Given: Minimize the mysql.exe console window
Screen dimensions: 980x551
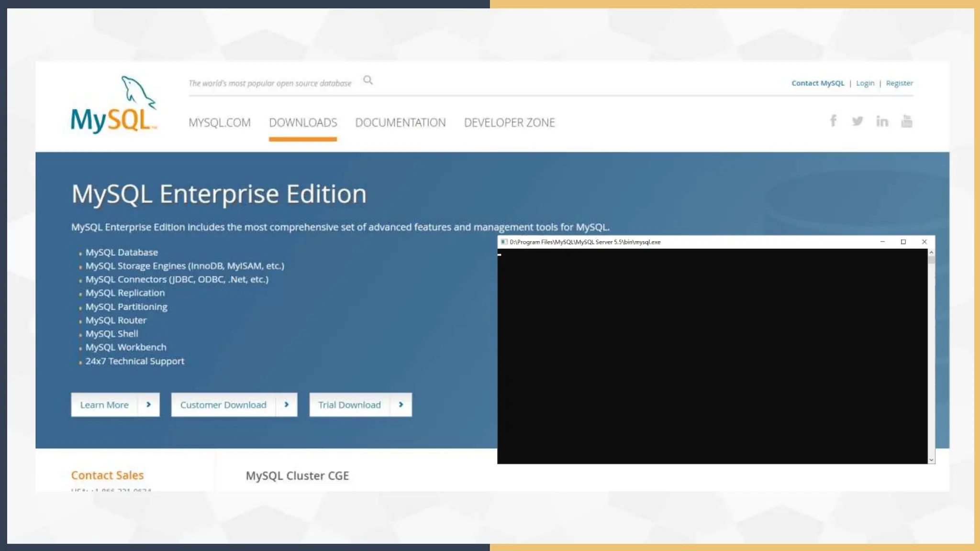Looking at the screenshot, I should (882, 242).
